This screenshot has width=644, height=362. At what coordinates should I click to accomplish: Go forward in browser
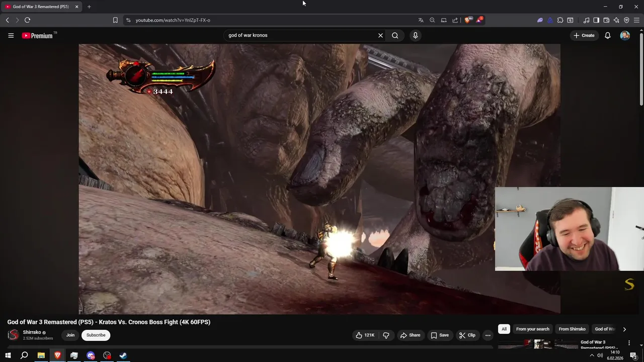[17, 20]
